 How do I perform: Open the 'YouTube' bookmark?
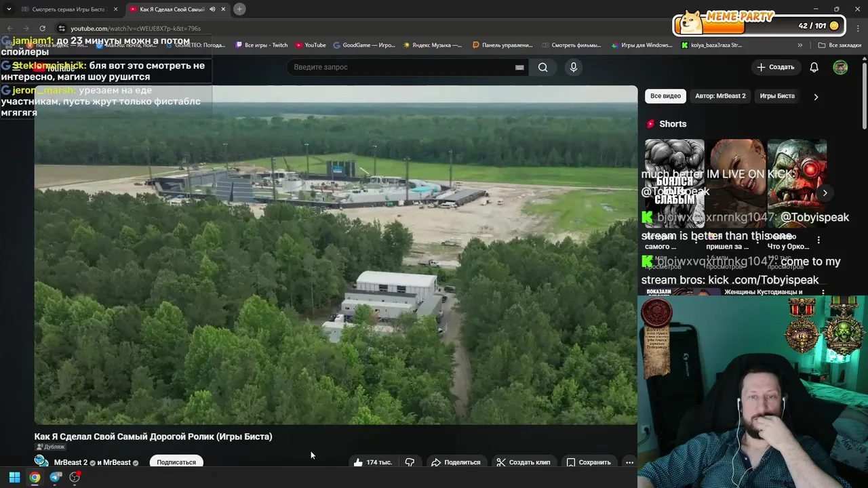[x=311, y=45]
